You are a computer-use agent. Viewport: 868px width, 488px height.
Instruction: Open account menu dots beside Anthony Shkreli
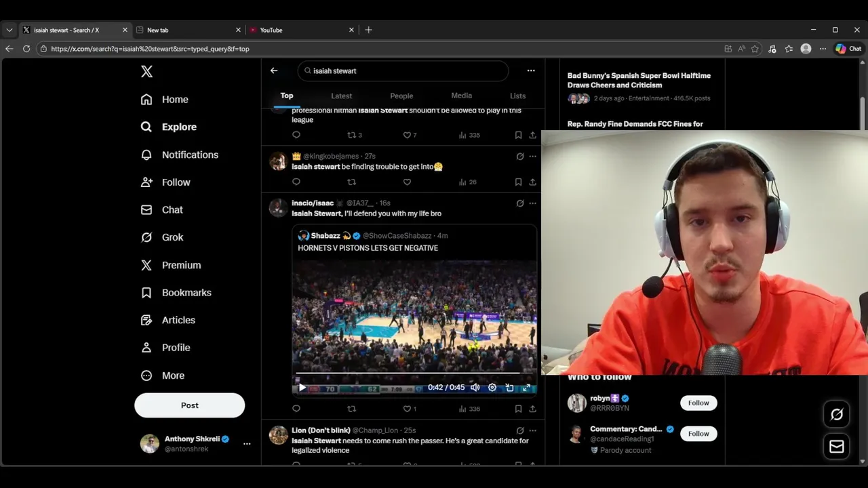click(x=247, y=444)
